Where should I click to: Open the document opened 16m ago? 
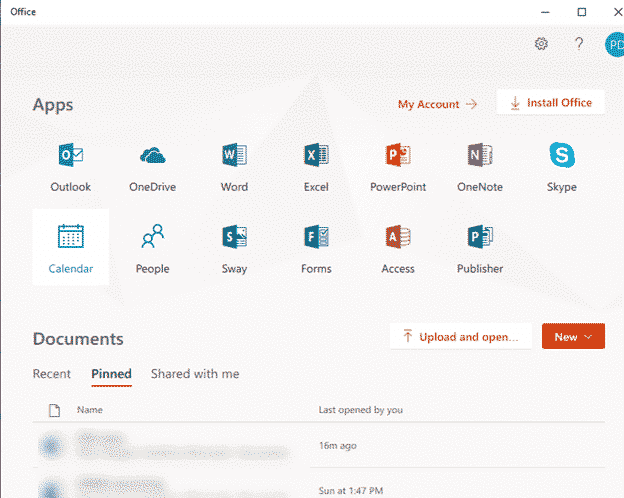click(x=318, y=445)
